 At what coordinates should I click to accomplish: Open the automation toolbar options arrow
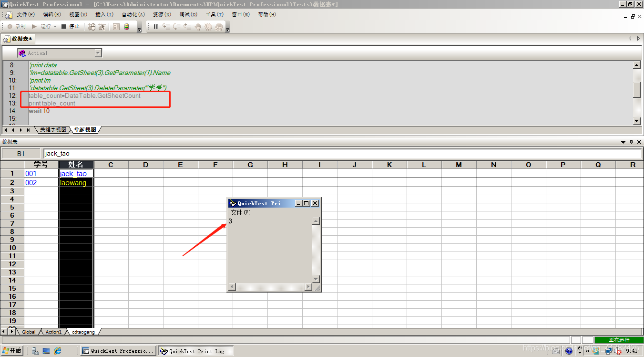(139, 29)
